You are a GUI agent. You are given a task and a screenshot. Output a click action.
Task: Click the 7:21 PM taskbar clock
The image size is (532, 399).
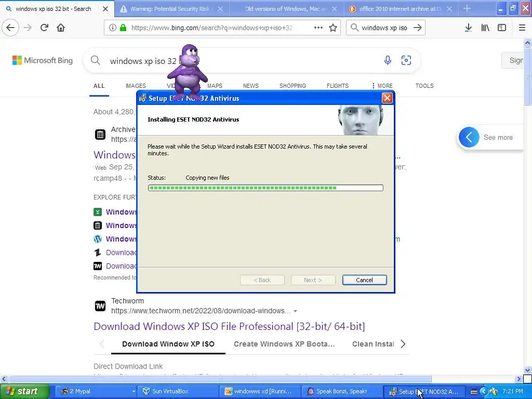coord(513,392)
